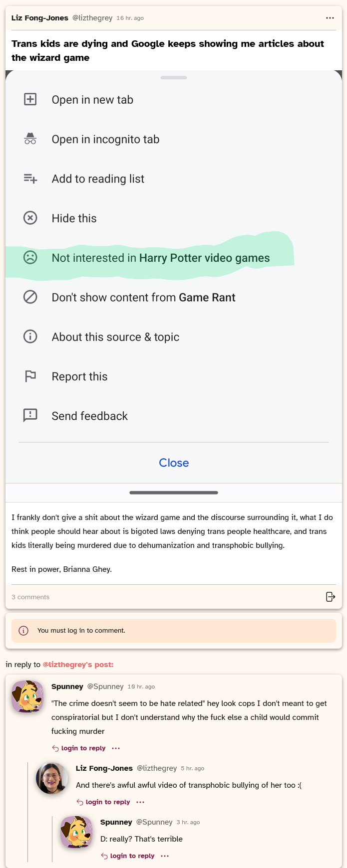Screen dimensions: 347x868
Task: Click @lizthegrey's post link in reply header
Action: tap(78, 665)
